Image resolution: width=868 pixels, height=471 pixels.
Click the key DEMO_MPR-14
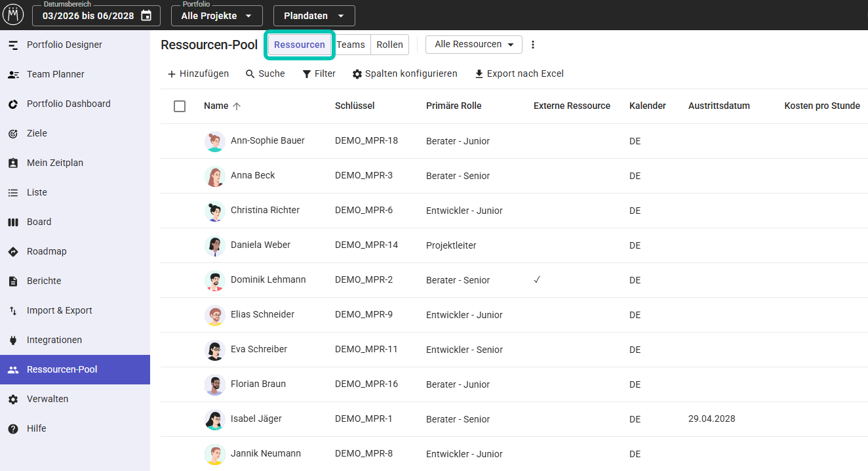point(366,245)
